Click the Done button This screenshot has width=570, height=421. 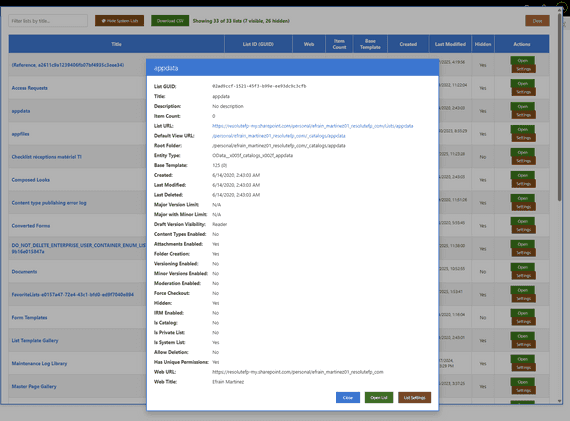pyautogui.click(x=537, y=21)
